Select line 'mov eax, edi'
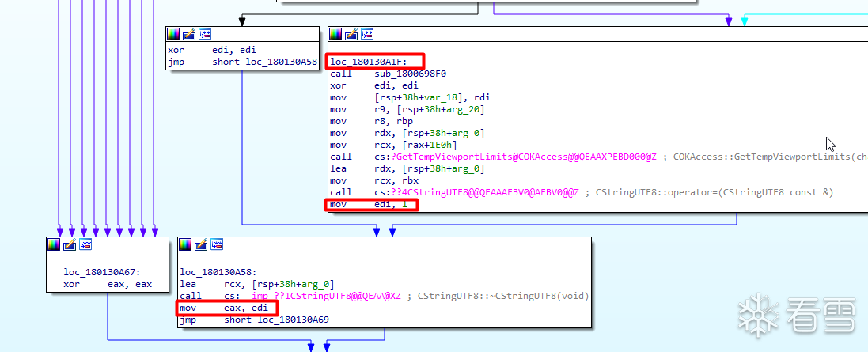Image resolution: width=868 pixels, height=352 pixels. coord(224,308)
